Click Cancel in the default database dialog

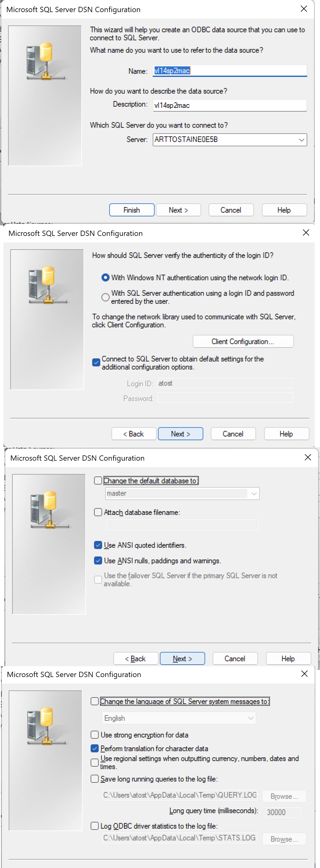pyautogui.click(x=235, y=658)
